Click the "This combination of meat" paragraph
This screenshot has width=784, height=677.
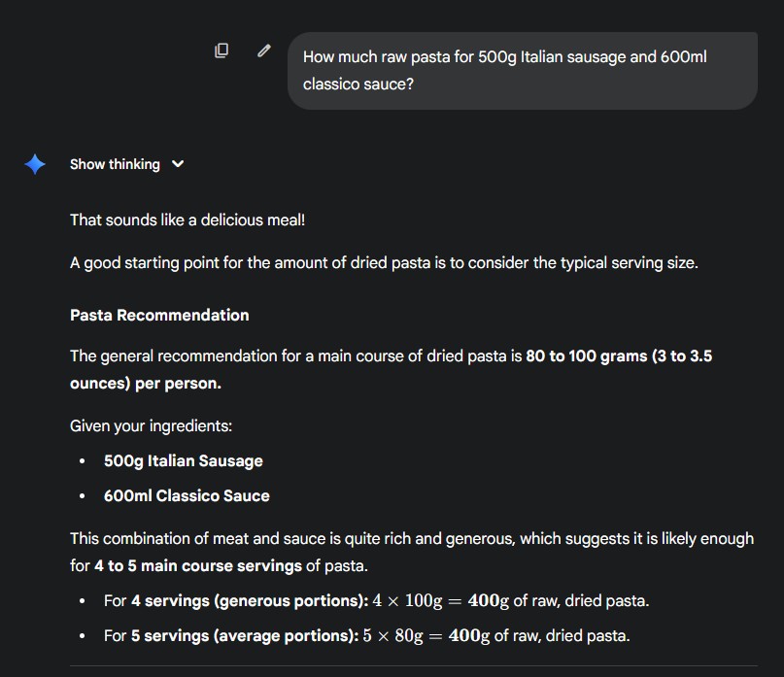tap(411, 538)
